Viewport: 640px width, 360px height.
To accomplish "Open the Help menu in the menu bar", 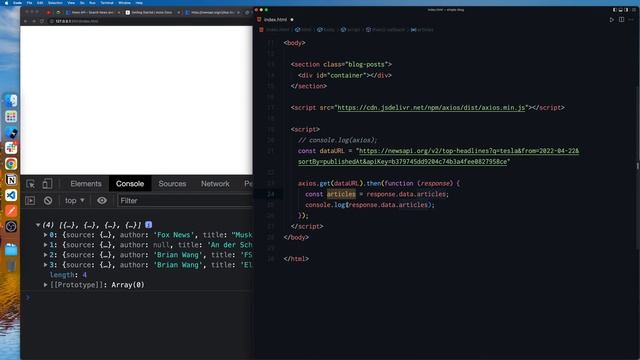I will pos(139,3).
